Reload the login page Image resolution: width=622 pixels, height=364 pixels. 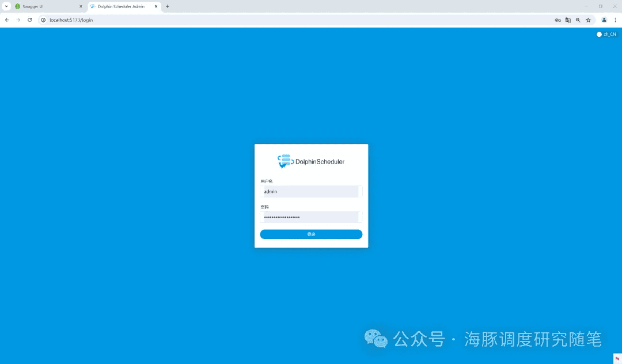(29, 20)
